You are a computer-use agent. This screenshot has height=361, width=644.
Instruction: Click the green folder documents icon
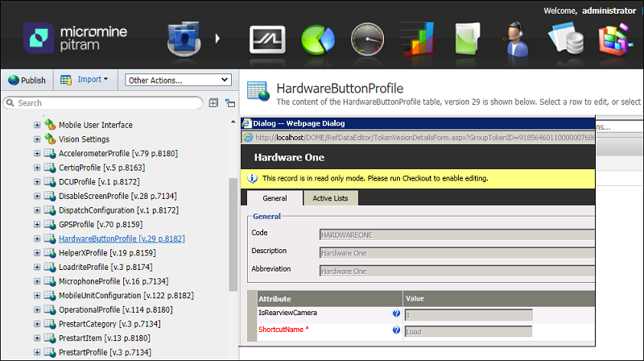466,39
